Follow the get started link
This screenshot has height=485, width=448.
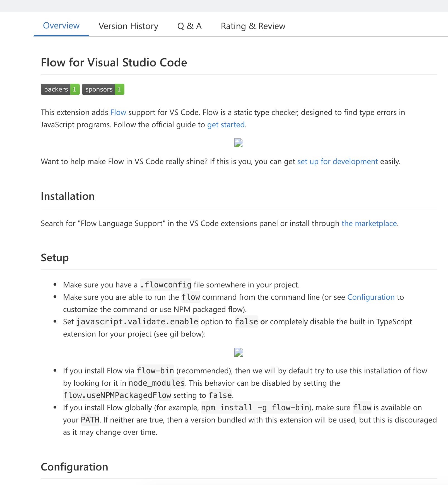[225, 125]
